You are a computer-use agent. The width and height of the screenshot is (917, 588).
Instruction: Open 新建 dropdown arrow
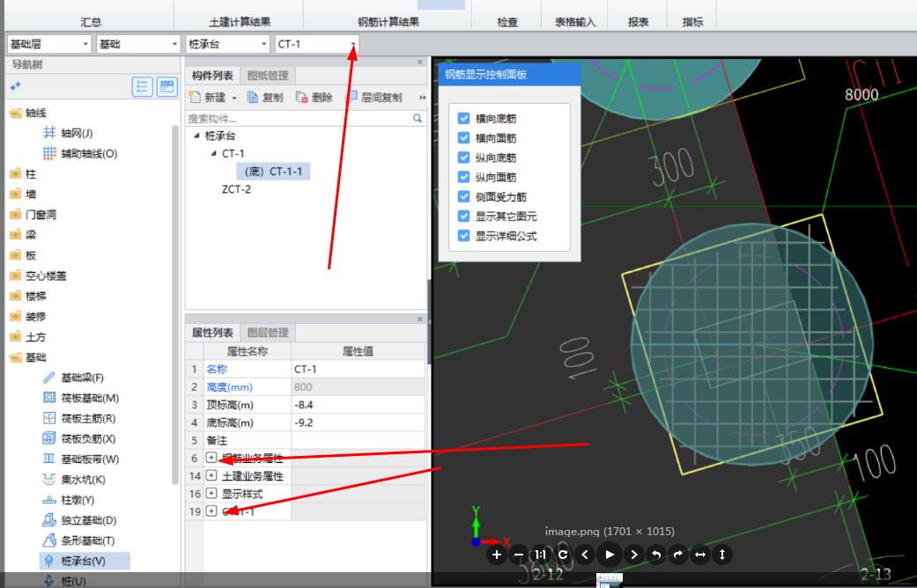(x=234, y=99)
